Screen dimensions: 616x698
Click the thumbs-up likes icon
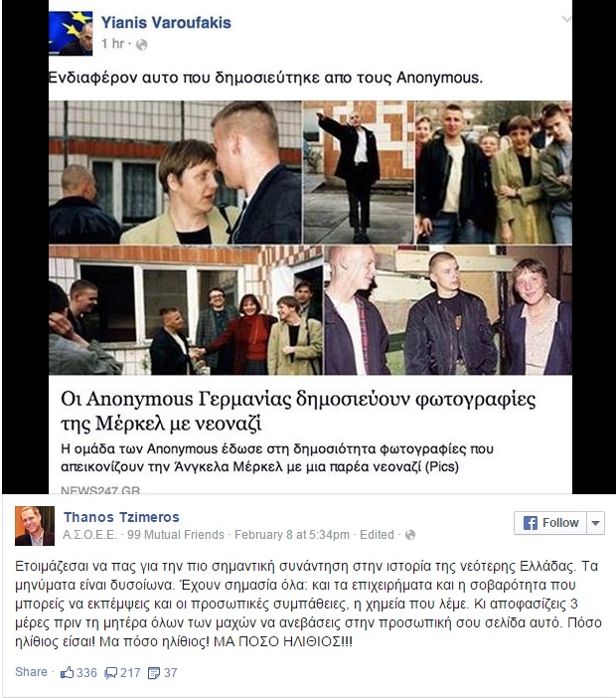pyautogui.click(x=68, y=672)
